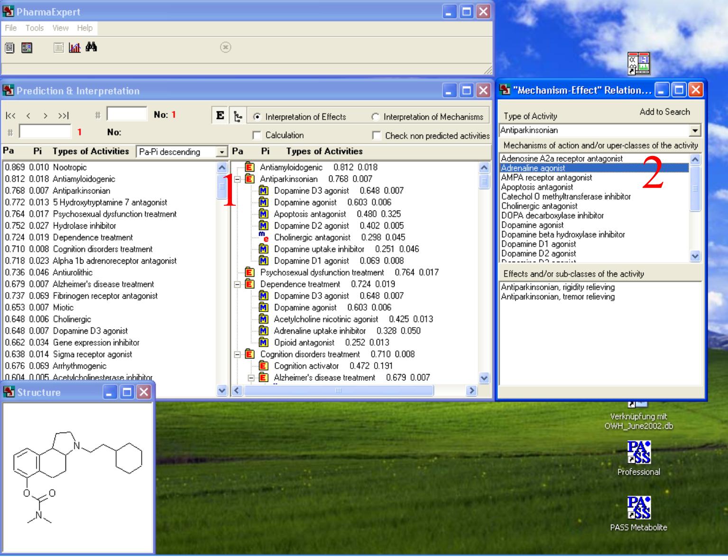
Task: Click the lower # input field
Action: [45, 132]
